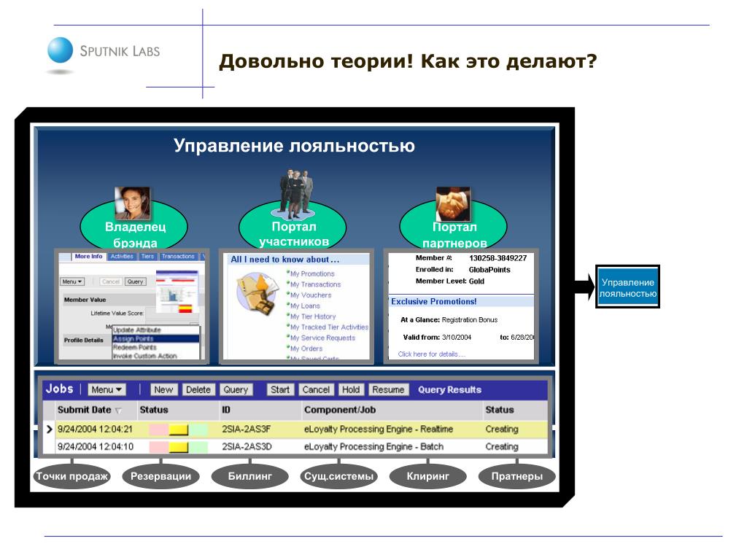Click the Exclusive Promotions! heading

(433, 301)
